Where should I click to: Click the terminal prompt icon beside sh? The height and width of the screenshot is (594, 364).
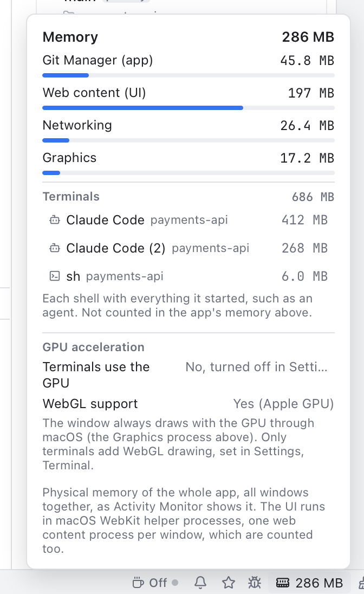(x=55, y=276)
